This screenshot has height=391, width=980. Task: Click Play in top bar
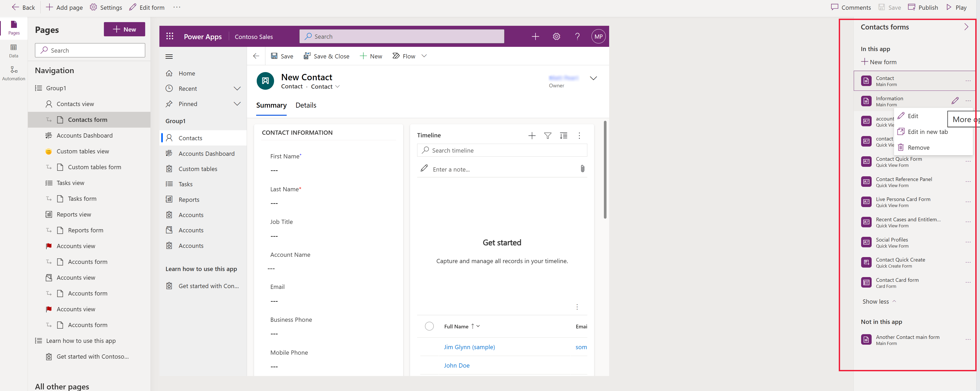coord(956,7)
